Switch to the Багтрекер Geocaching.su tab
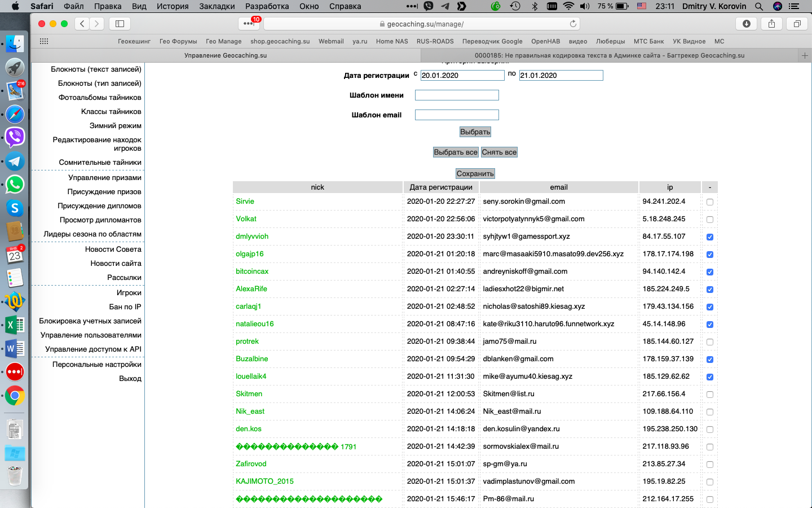Image resolution: width=812 pixels, height=508 pixels. tap(609, 55)
